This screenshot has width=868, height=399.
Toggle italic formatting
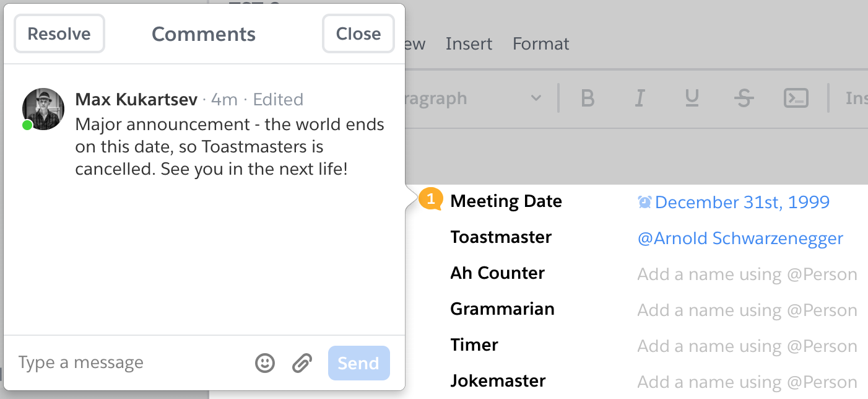point(640,99)
